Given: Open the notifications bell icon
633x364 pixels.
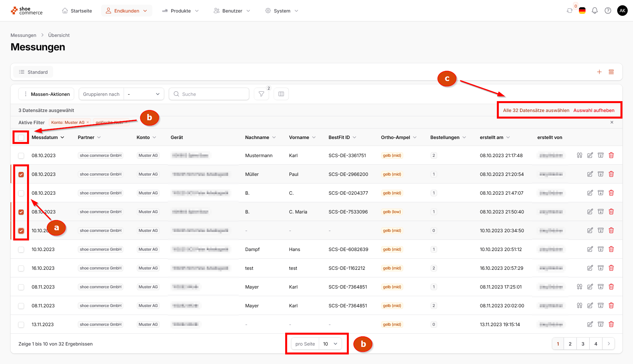Looking at the screenshot, I should 595,11.
